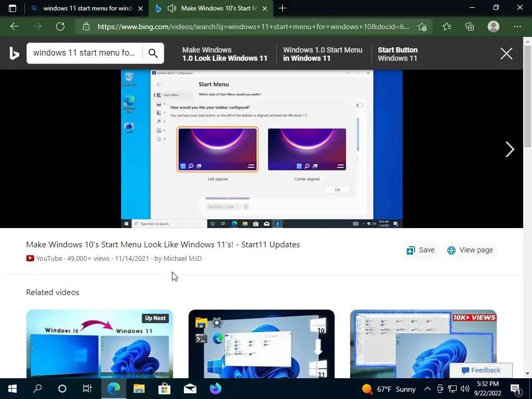Open View page button
This screenshot has height=399, width=532.
(470, 250)
